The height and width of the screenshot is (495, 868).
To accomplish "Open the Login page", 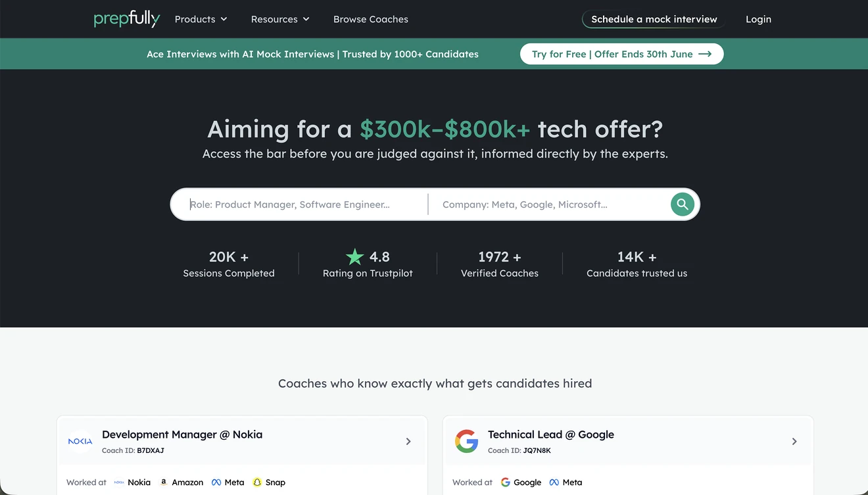I will [x=758, y=19].
